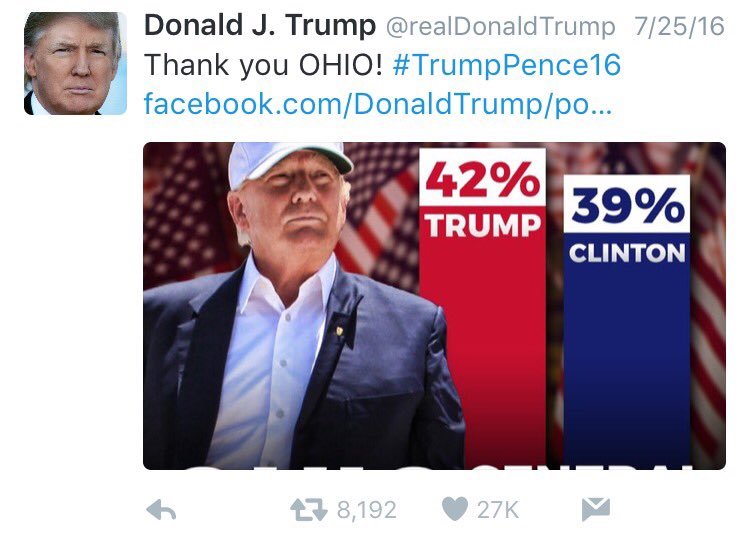Select the "Thank you OHIO!" tweet text
This screenshot has height=540, width=742.
pyautogui.click(x=263, y=65)
